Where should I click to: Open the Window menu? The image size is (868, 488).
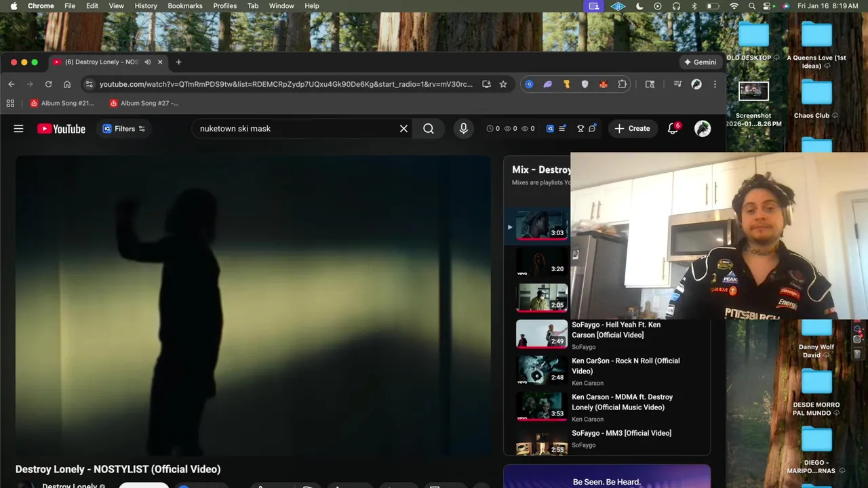click(x=281, y=6)
